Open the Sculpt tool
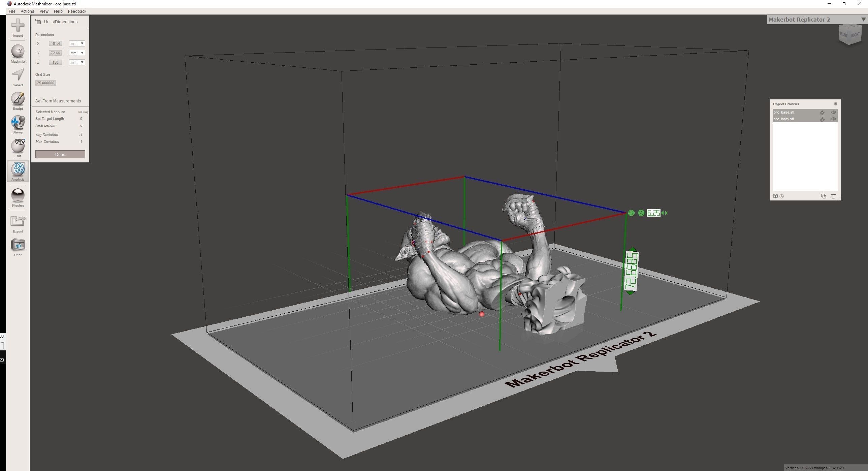Viewport: 868px width, 471px height. point(18,101)
